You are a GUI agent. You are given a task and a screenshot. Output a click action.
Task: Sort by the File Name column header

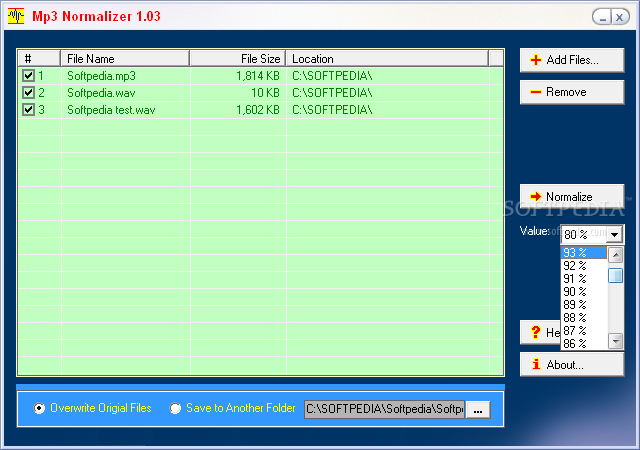click(x=125, y=58)
